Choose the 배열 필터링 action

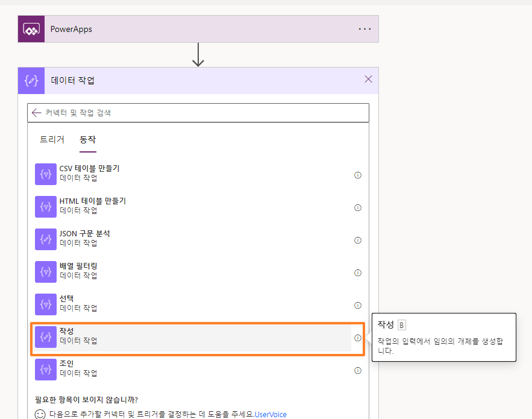click(193, 272)
